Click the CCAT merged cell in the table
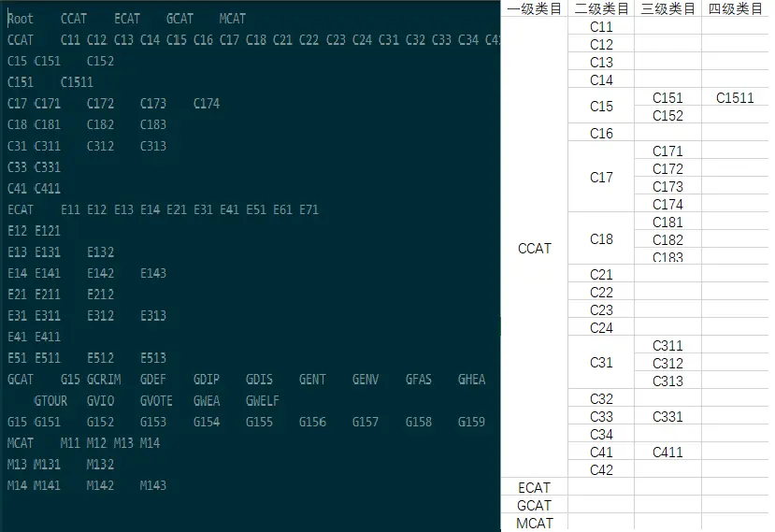 535,248
